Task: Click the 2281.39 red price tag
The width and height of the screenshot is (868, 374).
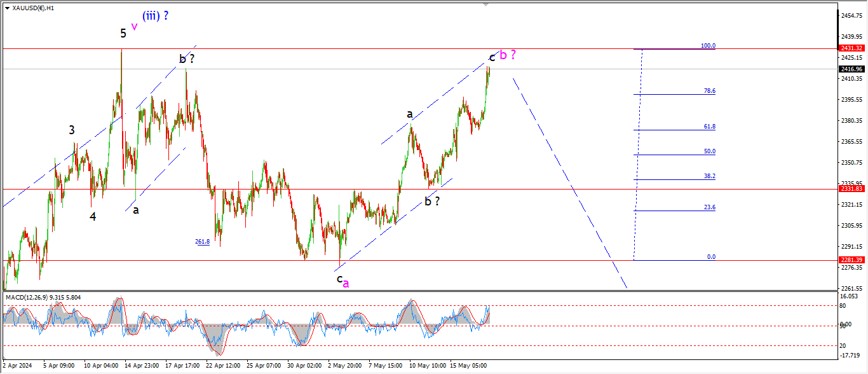Action: tap(851, 260)
